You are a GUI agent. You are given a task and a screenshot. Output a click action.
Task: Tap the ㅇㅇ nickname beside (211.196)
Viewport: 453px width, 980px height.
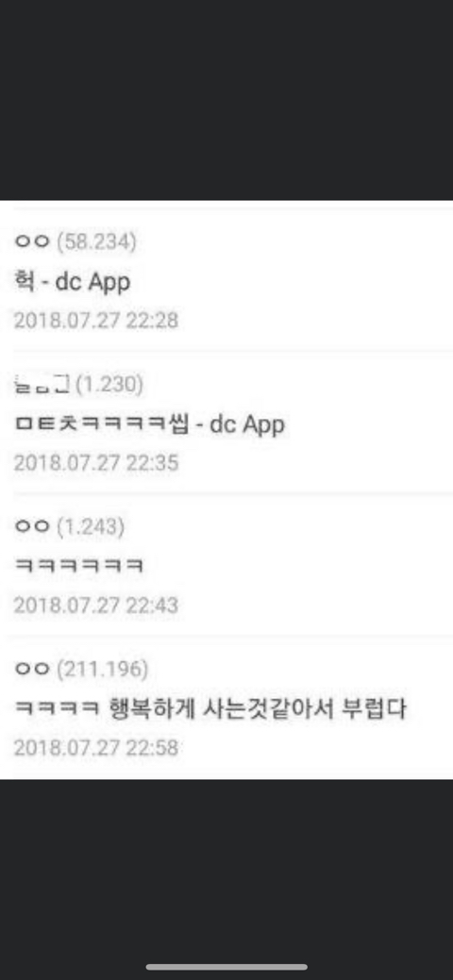tap(31, 670)
